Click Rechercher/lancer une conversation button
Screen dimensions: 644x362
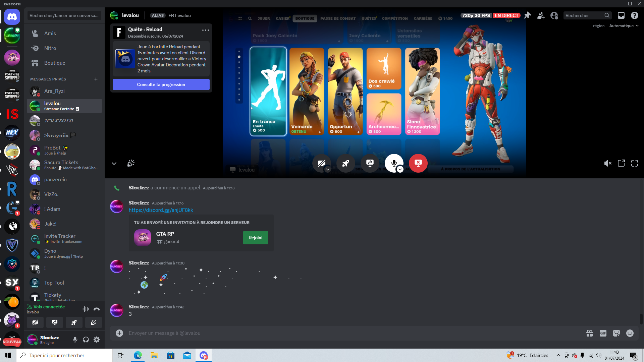point(64,15)
